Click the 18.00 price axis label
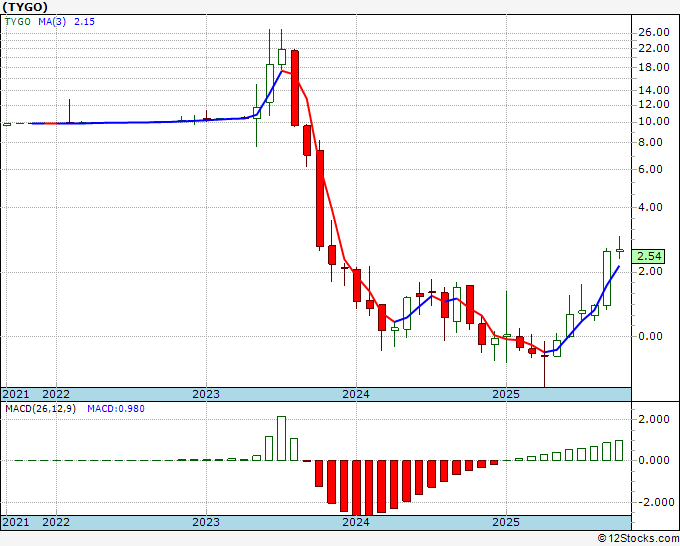Viewport: 680px width, 546px height. point(654,67)
